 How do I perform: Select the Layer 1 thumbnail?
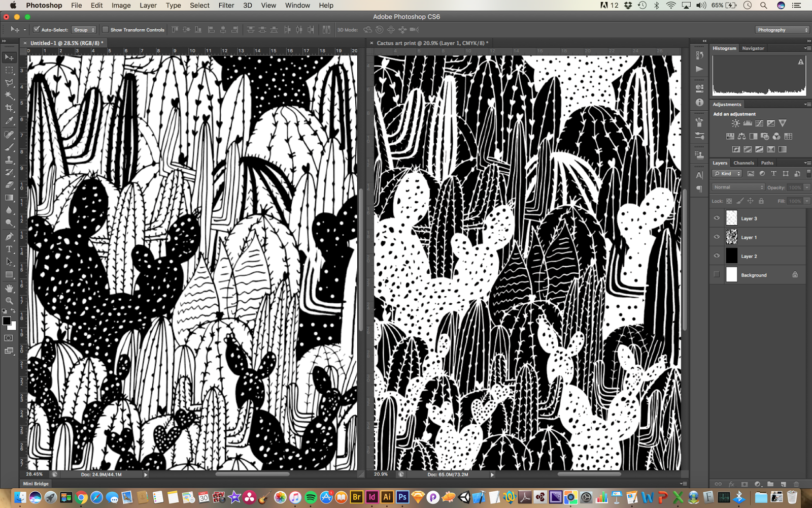pos(731,237)
